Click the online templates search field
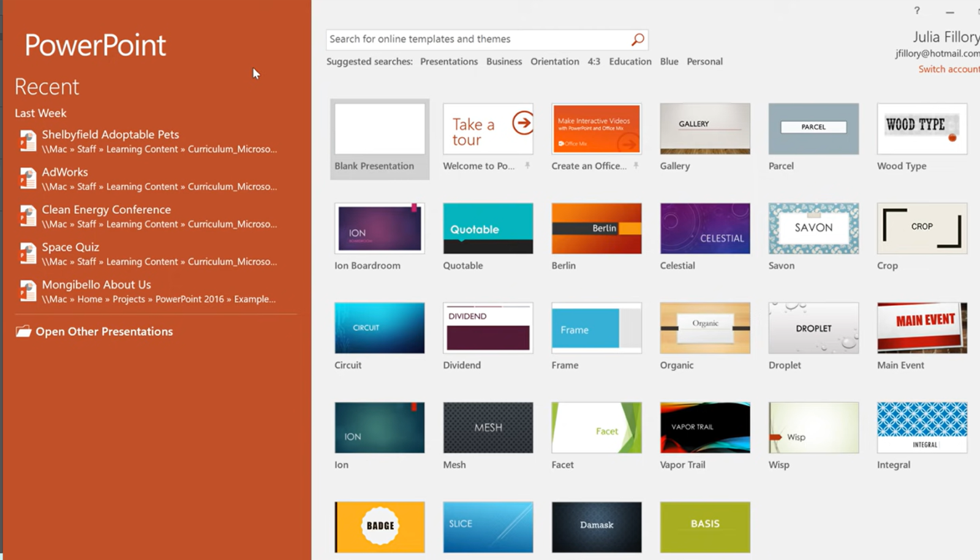980x560 pixels. click(478, 39)
